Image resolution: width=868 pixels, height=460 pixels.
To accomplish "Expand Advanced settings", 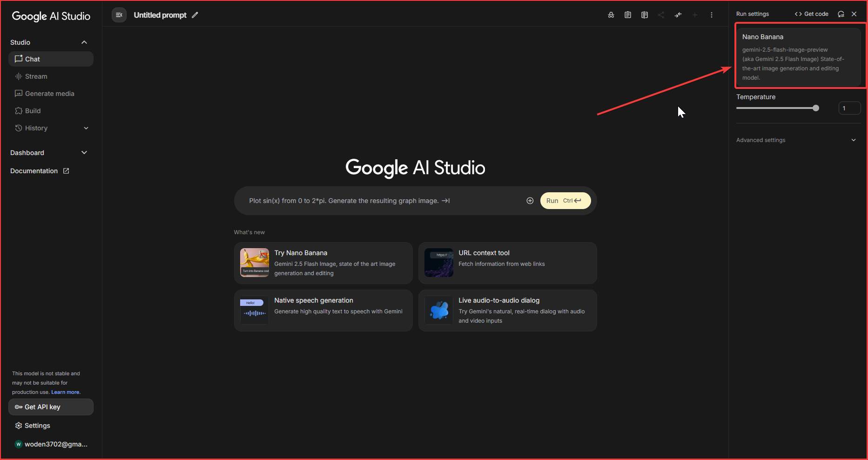I will (x=796, y=140).
